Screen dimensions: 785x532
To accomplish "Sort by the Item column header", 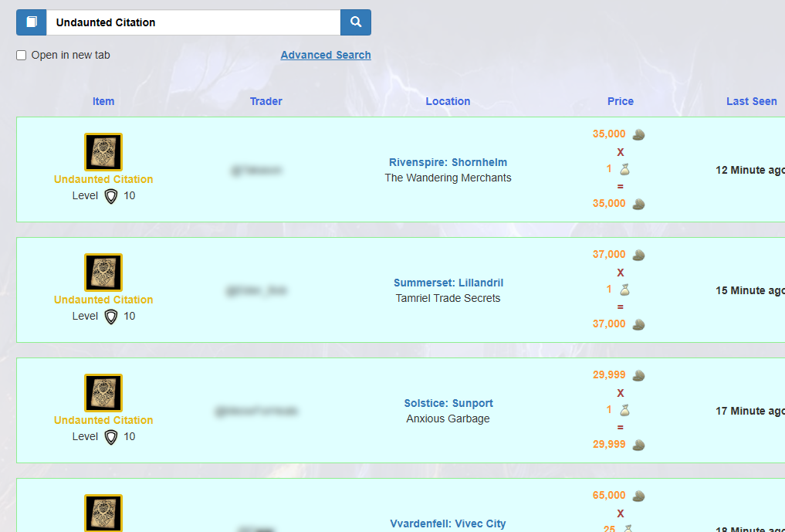I will (x=103, y=101).
